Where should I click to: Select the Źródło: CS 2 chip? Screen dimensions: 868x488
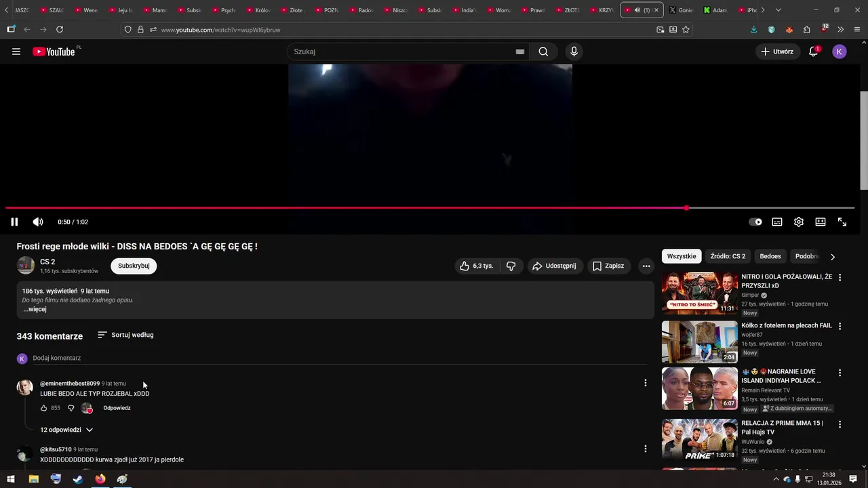pyautogui.click(x=728, y=256)
